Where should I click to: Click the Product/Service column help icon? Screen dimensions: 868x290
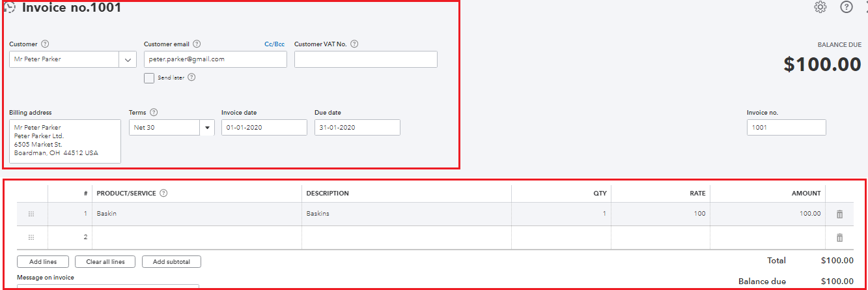tap(164, 194)
